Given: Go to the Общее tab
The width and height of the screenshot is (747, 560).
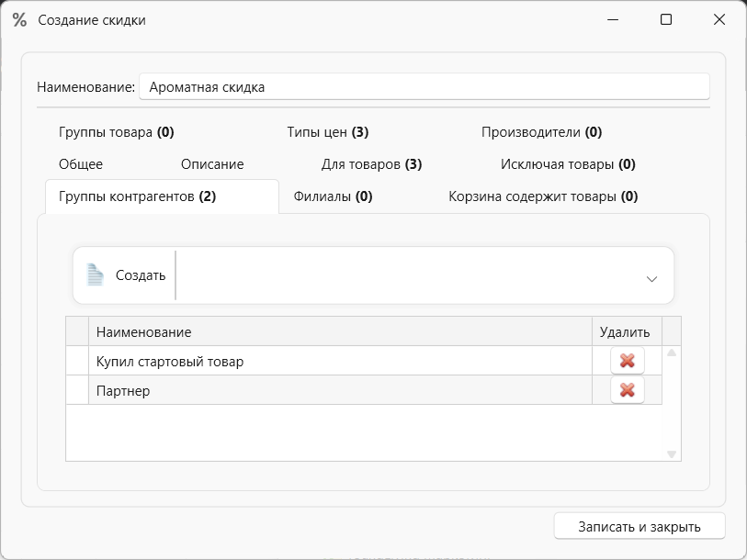Looking at the screenshot, I should click(x=81, y=164).
